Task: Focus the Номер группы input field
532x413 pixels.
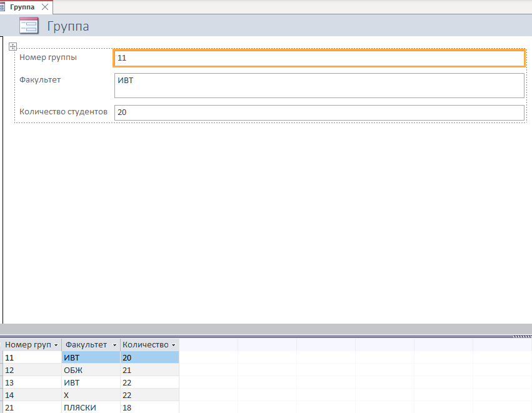Action: pos(319,58)
